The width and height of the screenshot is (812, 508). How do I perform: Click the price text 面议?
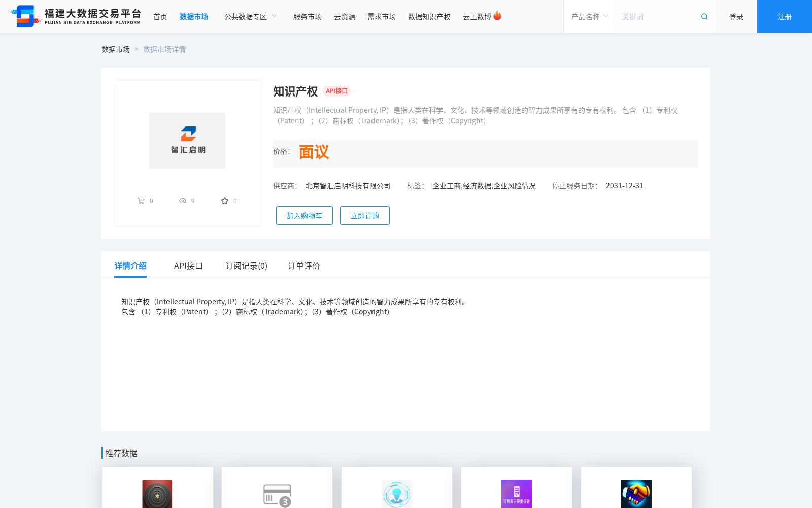(314, 152)
